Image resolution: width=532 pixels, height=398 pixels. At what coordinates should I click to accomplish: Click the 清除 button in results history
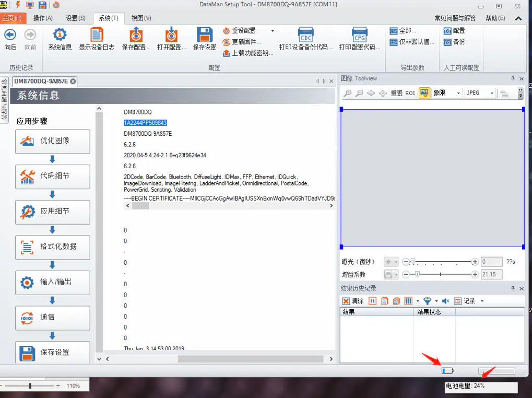tap(353, 301)
